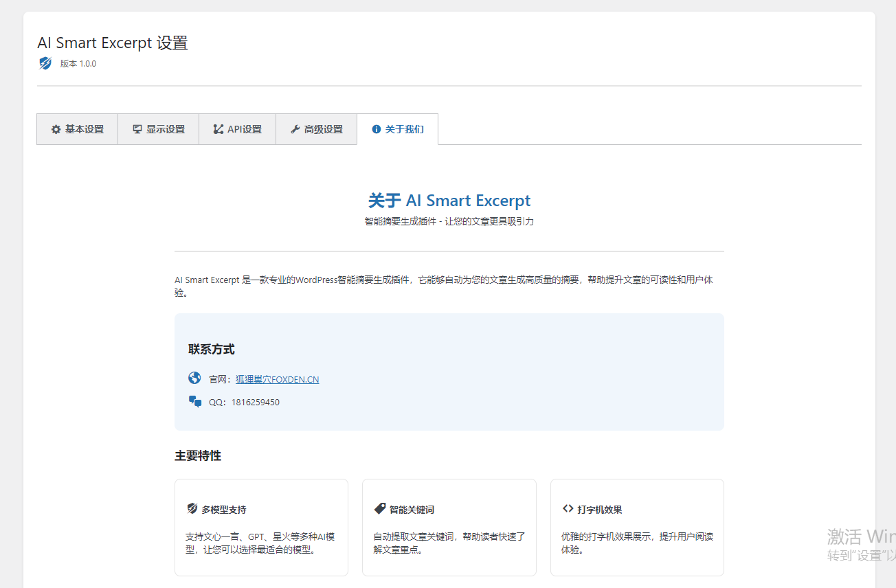The image size is (896, 588).
Task: Click the chat bubbles icon next to QQ
Action: click(x=195, y=402)
